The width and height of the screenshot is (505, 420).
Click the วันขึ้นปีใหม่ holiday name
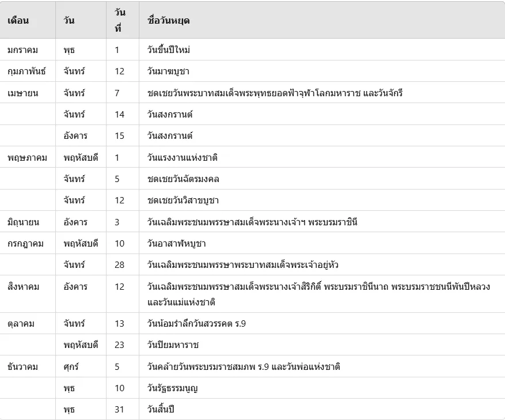point(169,50)
